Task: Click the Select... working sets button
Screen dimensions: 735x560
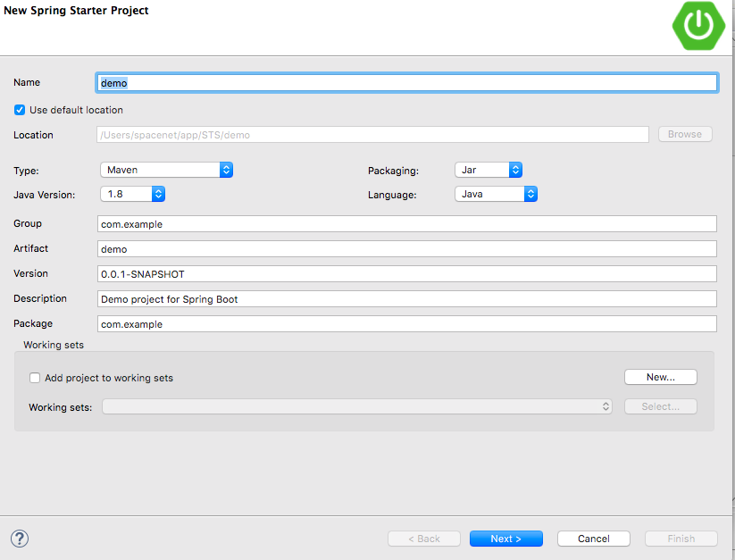Action: tap(661, 406)
